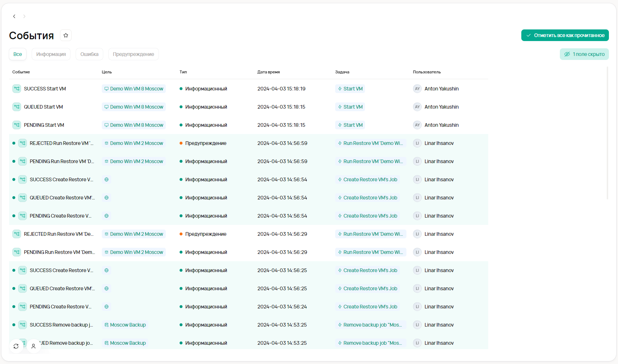Click the star favorite icon beside События
The width and height of the screenshot is (618, 364).
pyautogui.click(x=66, y=35)
